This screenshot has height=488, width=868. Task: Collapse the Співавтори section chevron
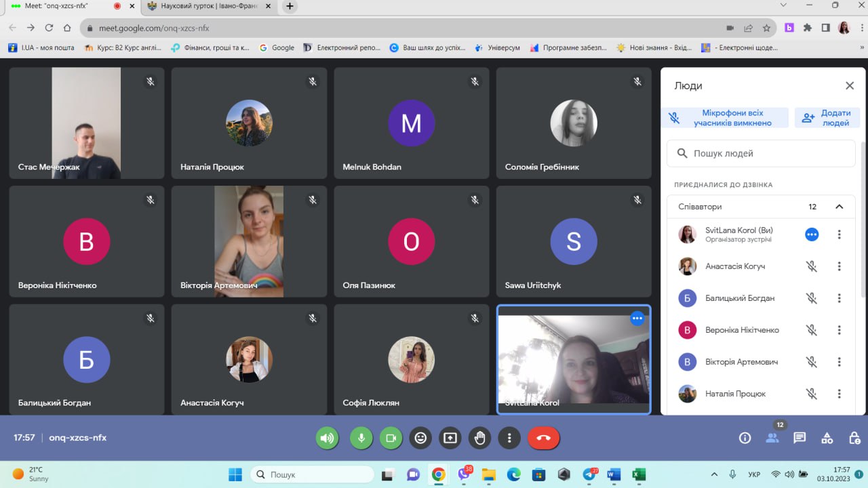point(839,207)
